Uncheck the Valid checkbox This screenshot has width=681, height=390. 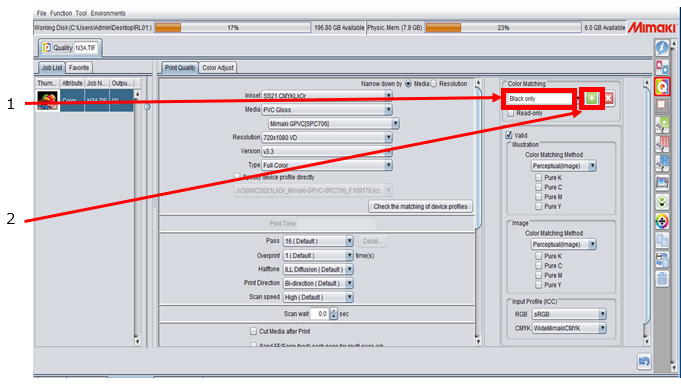(509, 136)
